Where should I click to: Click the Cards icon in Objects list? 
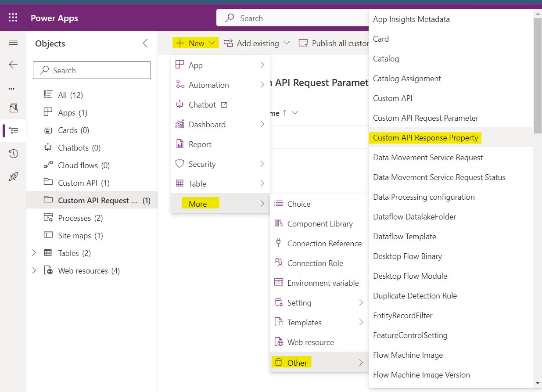pos(48,130)
